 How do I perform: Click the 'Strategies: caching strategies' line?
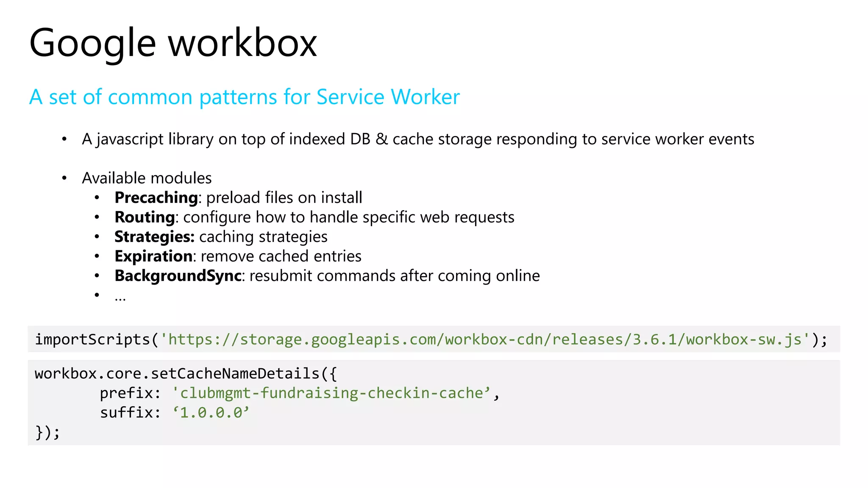tap(221, 237)
